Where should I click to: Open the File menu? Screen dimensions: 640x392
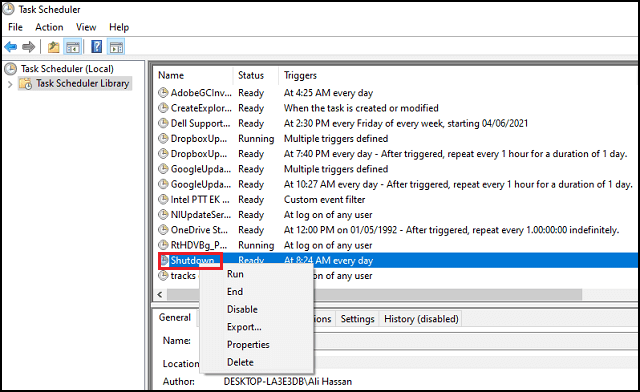click(x=16, y=27)
